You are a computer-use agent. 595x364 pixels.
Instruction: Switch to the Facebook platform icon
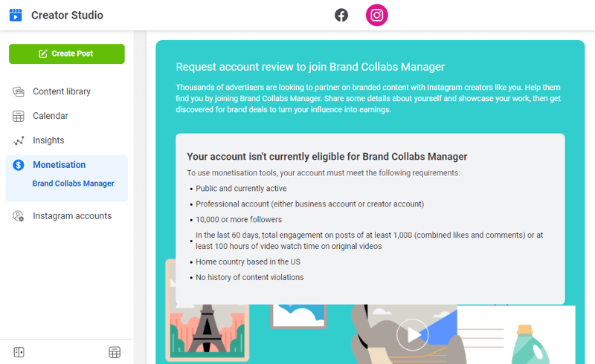tap(341, 15)
